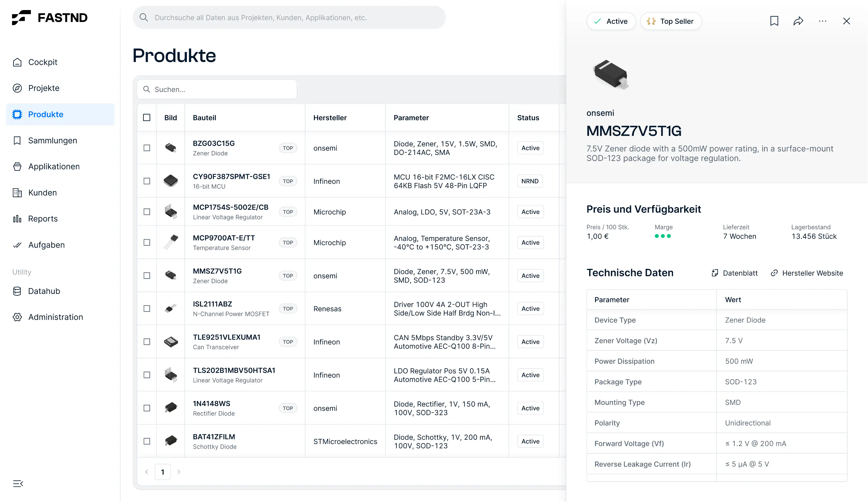The width and height of the screenshot is (868, 502).
Task: Click the FASTND logo
Action: click(x=50, y=17)
